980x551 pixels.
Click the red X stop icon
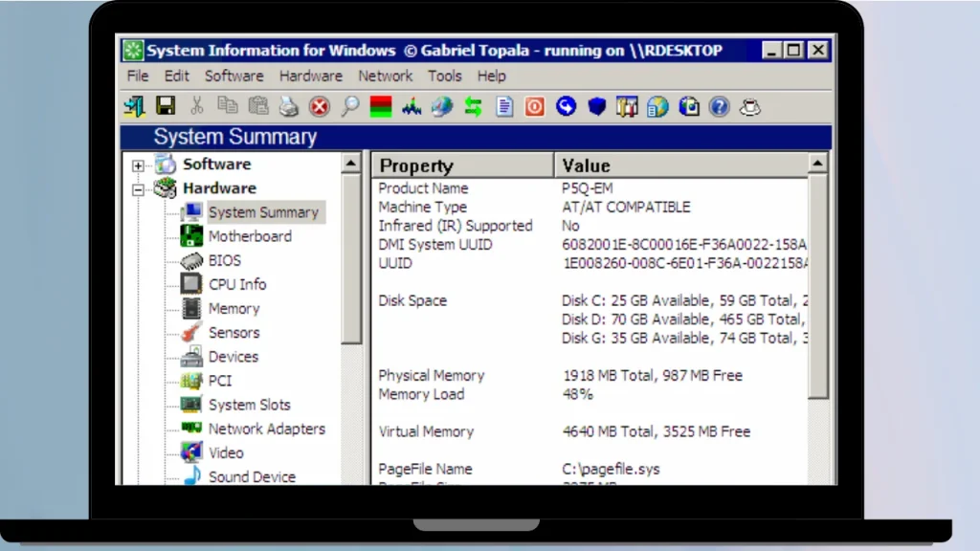tap(320, 107)
